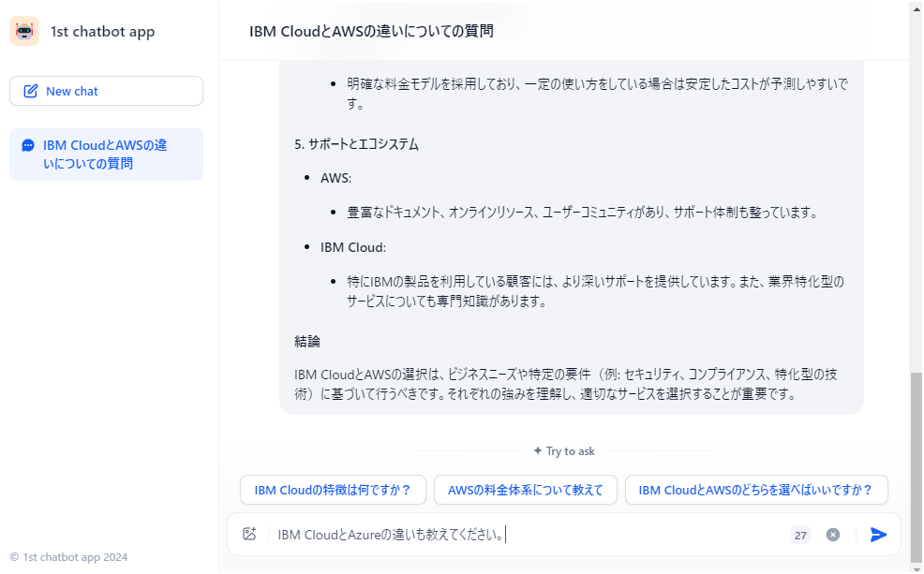
Task: Click the vertical scrollbar thumb of chat
Action: 916,466
